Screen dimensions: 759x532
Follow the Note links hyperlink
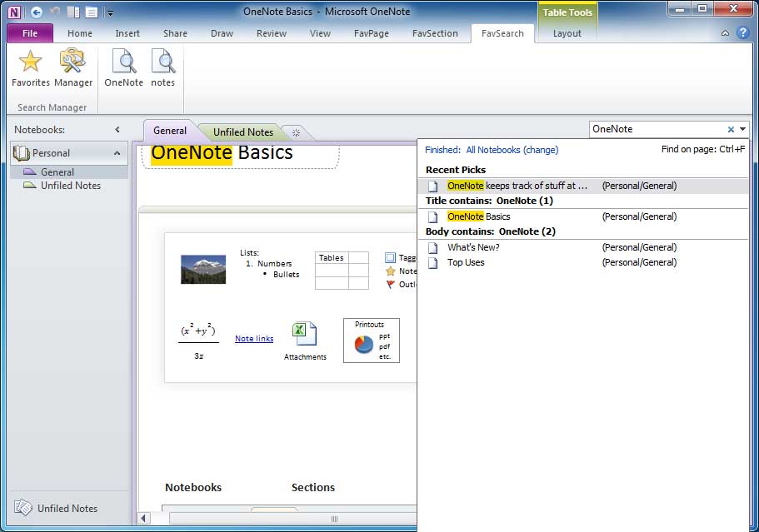pos(254,339)
